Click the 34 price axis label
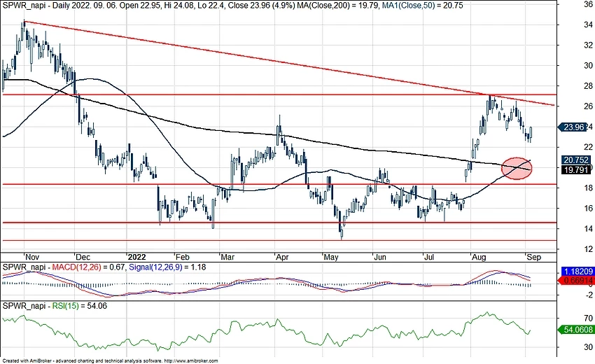 [x=589, y=24]
